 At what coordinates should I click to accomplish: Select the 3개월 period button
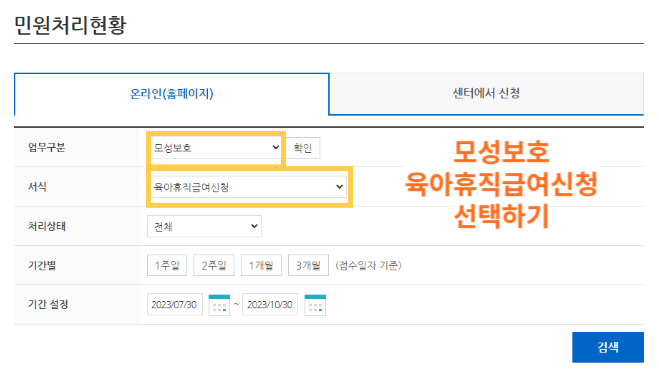point(308,265)
